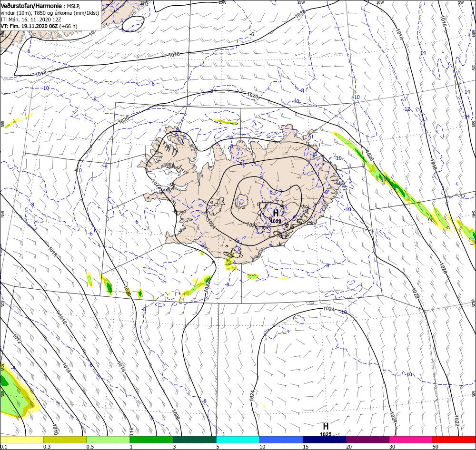Click the yellow 0.1–0.3 precipitation legend swatch
Image resolution: width=476 pixels, height=450 pixels.
21,440
